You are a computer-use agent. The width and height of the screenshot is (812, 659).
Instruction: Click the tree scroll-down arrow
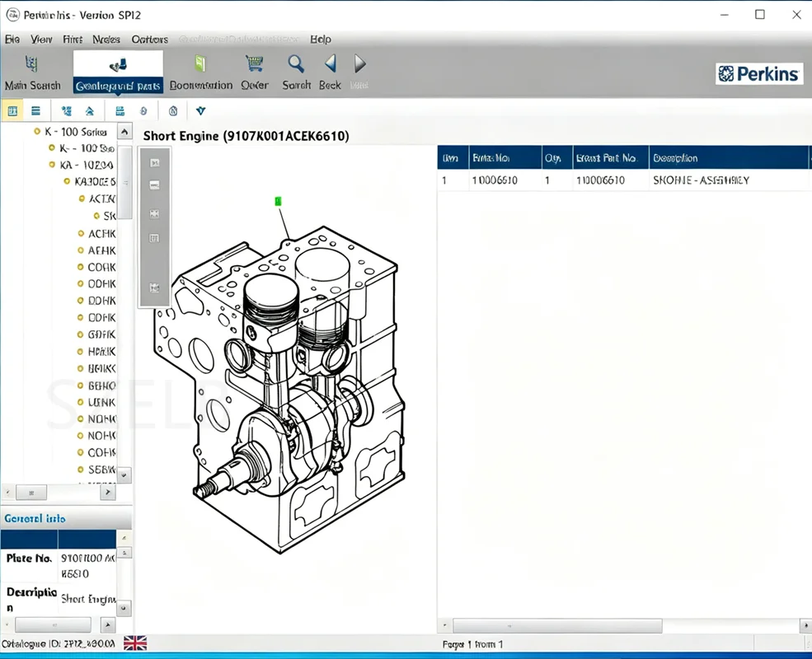pyautogui.click(x=124, y=474)
